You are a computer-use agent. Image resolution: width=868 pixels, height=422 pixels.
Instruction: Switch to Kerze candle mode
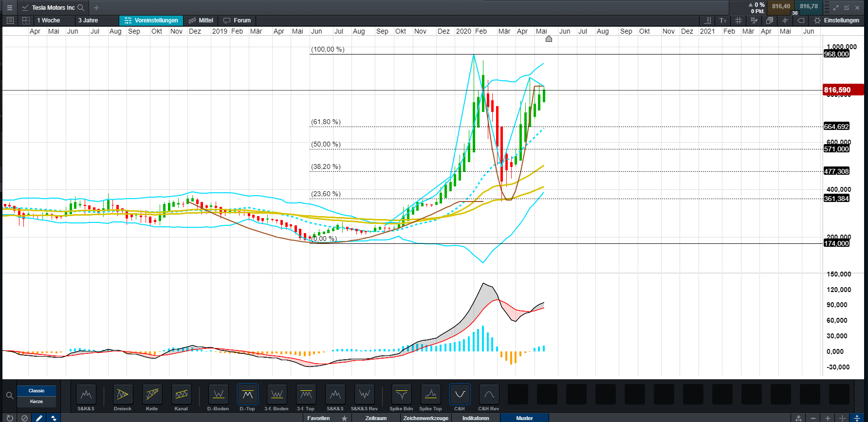pyautogui.click(x=37, y=402)
